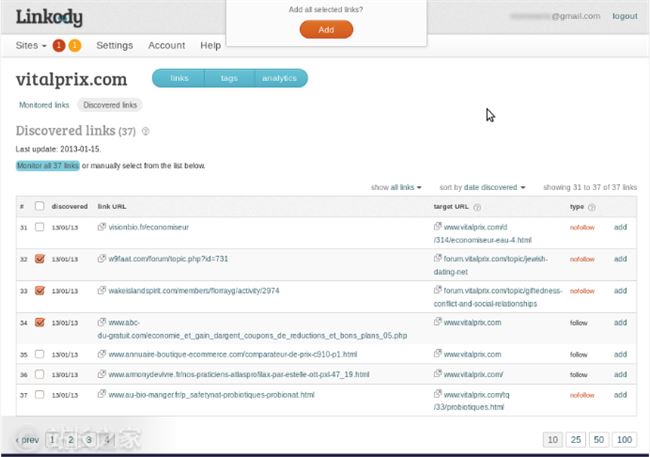The height and width of the screenshot is (457, 650).
Task: Show 100 links per page
Action: (624, 440)
